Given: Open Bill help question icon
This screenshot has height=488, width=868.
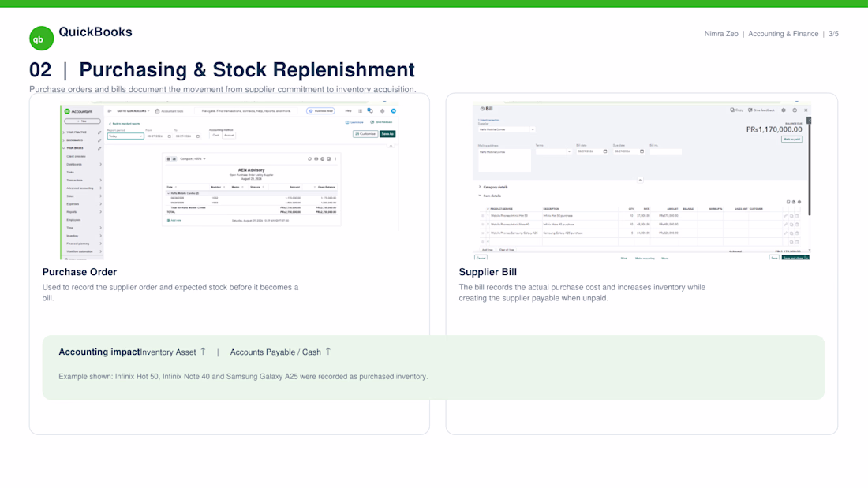Looking at the screenshot, I should point(795,110).
